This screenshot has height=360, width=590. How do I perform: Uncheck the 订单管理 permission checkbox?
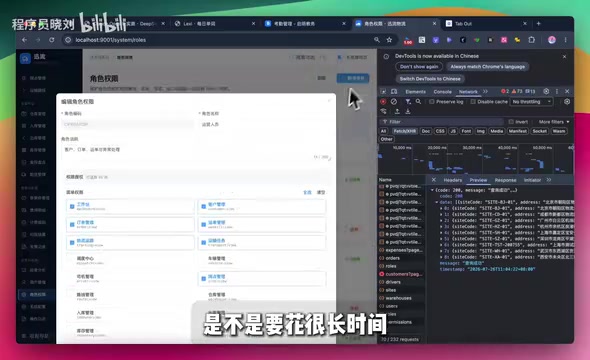tap(72, 224)
